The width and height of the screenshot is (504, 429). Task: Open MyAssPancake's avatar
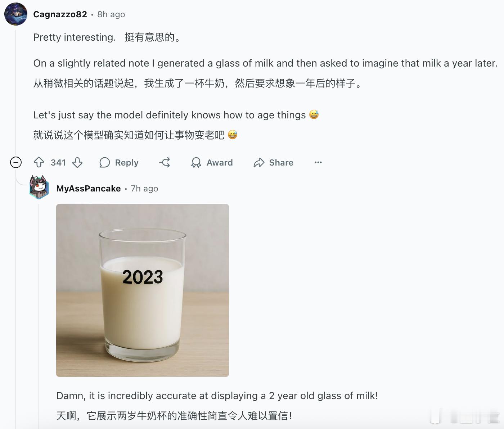click(39, 187)
